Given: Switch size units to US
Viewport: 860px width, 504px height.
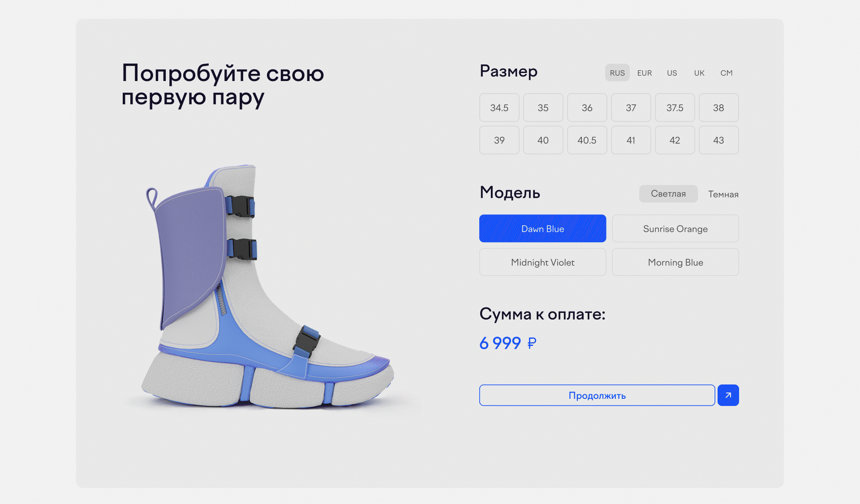Looking at the screenshot, I should click(671, 73).
